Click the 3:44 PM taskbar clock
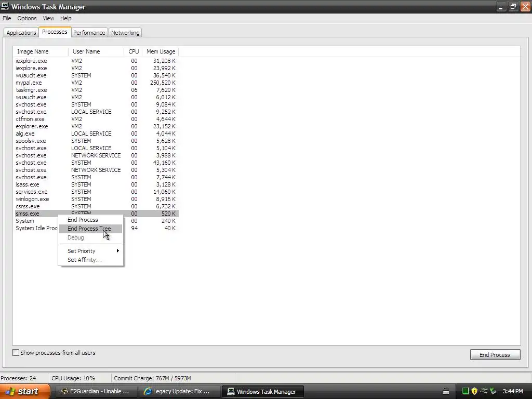 [x=513, y=391]
